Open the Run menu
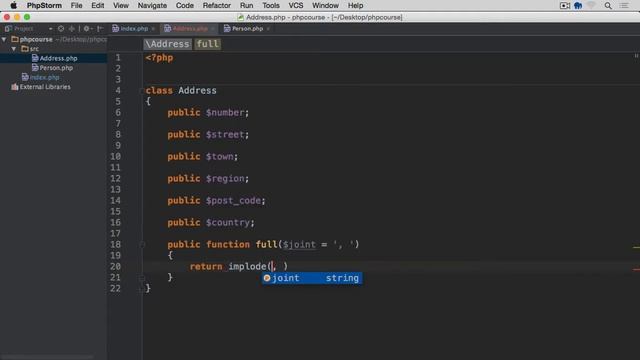 coord(247,6)
